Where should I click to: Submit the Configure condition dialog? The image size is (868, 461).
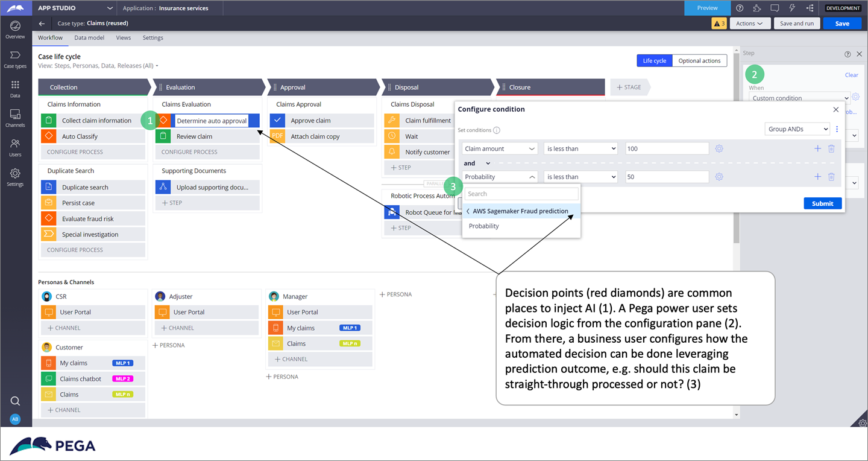822,203
